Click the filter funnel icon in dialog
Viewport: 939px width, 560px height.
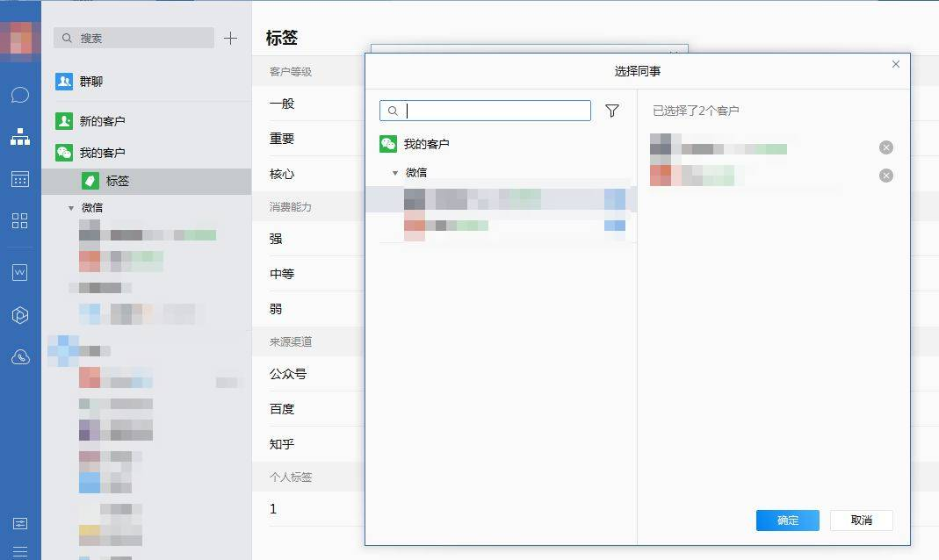pyautogui.click(x=612, y=111)
